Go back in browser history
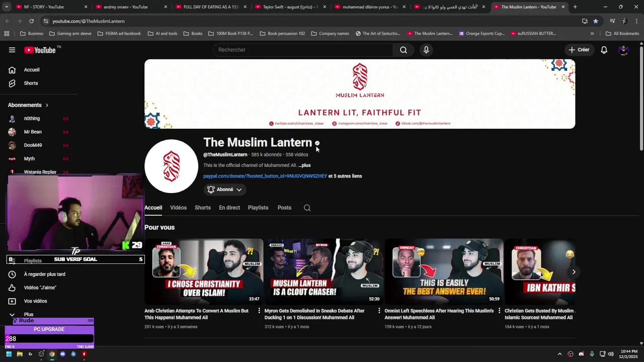Screen dimensions: 644x362 7,21
